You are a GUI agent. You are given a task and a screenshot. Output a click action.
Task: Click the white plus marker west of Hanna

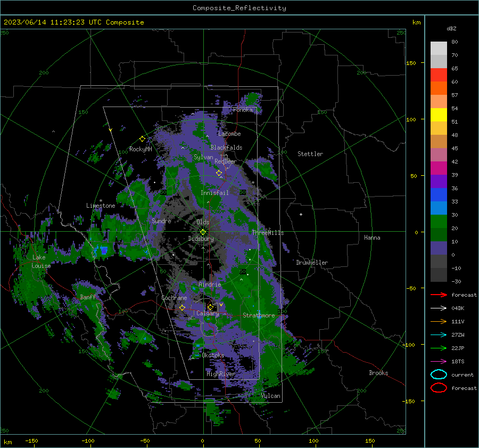coord(301,214)
